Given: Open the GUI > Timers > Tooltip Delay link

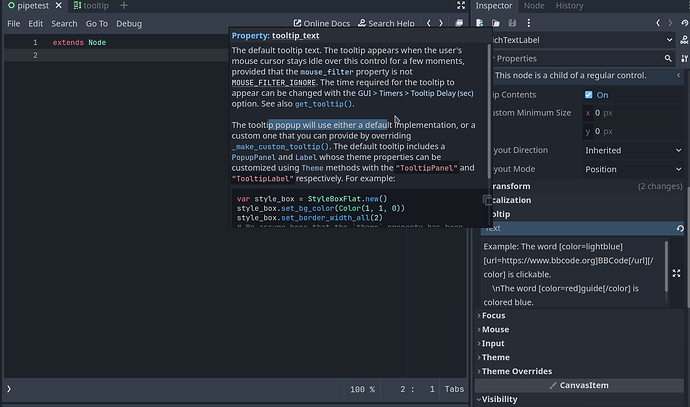Looking at the screenshot, I should tap(415, 93).
